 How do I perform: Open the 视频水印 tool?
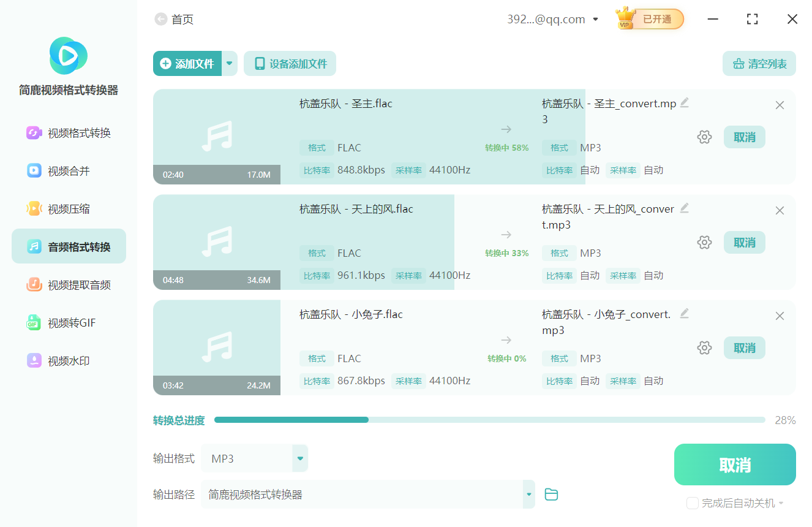(x=68, y=361)
